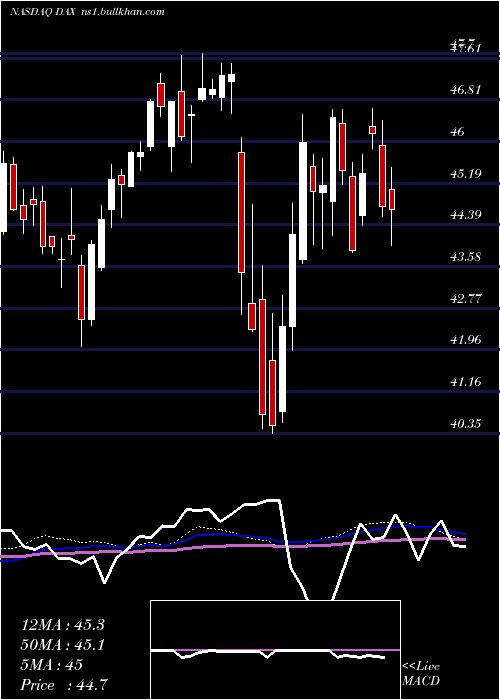500x700 pixels.
Task: Click the 41.96 price axis label
Action: [x=466, y=340]
